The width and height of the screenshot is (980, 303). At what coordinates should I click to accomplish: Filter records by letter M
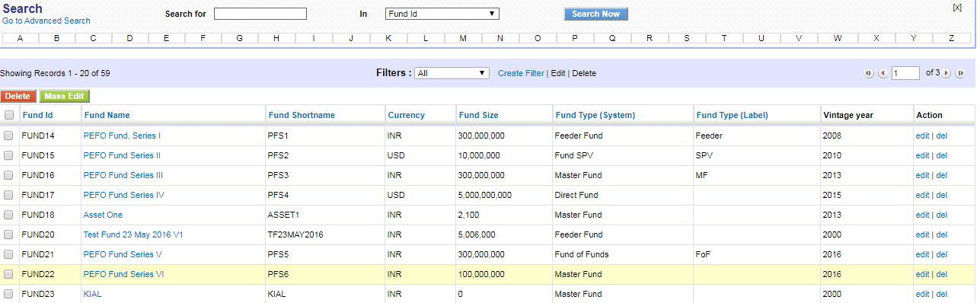(x=463, y=38)
